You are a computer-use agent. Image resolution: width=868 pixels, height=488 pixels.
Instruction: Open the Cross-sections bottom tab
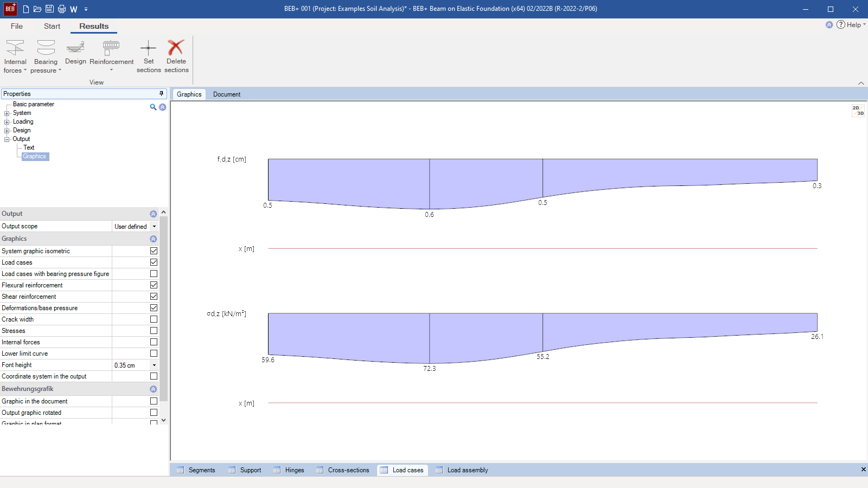click(342, 470)
